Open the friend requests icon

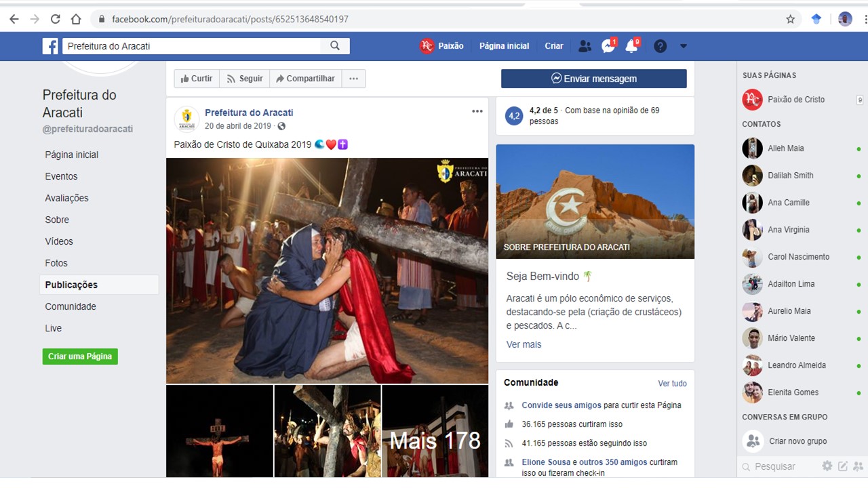tap(585, 46)
